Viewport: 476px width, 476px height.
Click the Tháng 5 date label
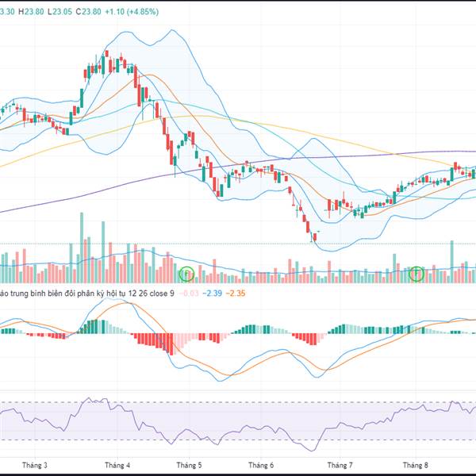coord(189,465)
